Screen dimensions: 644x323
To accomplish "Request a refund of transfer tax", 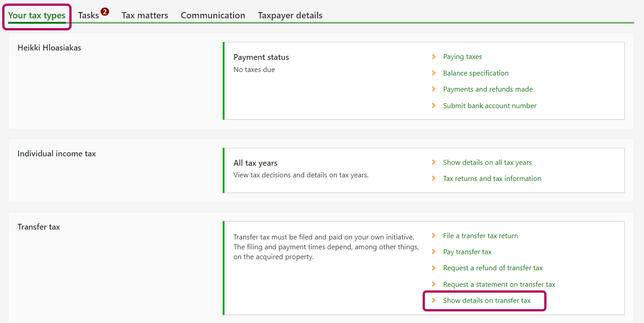I will coord(492,268).
